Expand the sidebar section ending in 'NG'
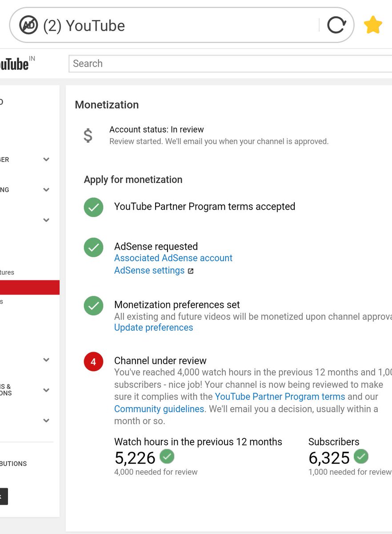This screenshot has height=534, width=392. pyautogui.click(x=46, y=190)
